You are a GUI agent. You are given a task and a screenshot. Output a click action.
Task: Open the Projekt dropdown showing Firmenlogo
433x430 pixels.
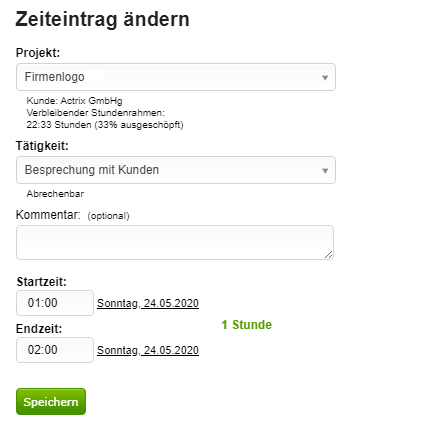176,77
